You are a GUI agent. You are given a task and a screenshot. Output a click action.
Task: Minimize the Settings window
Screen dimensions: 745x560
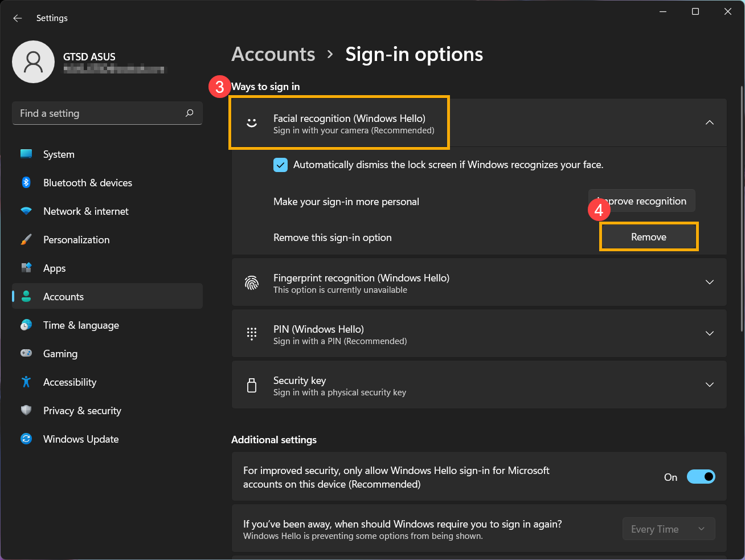click(x=663, y=12)
